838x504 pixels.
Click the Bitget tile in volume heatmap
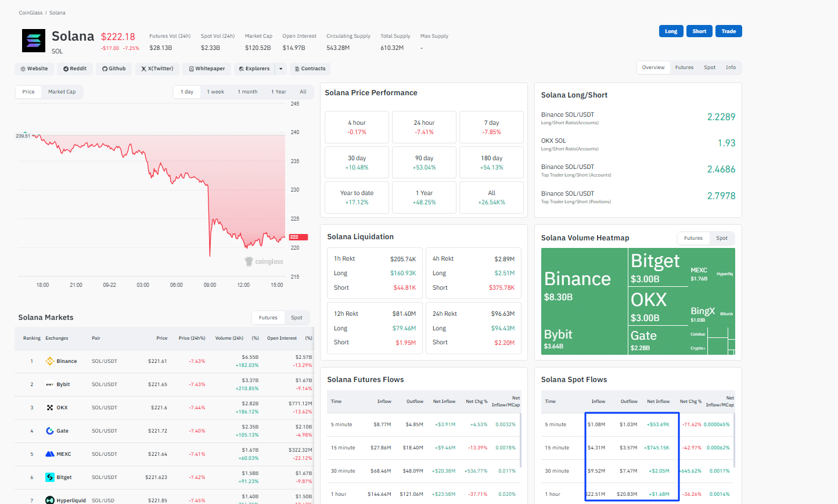pyautogui.click(x=658, y=268)
